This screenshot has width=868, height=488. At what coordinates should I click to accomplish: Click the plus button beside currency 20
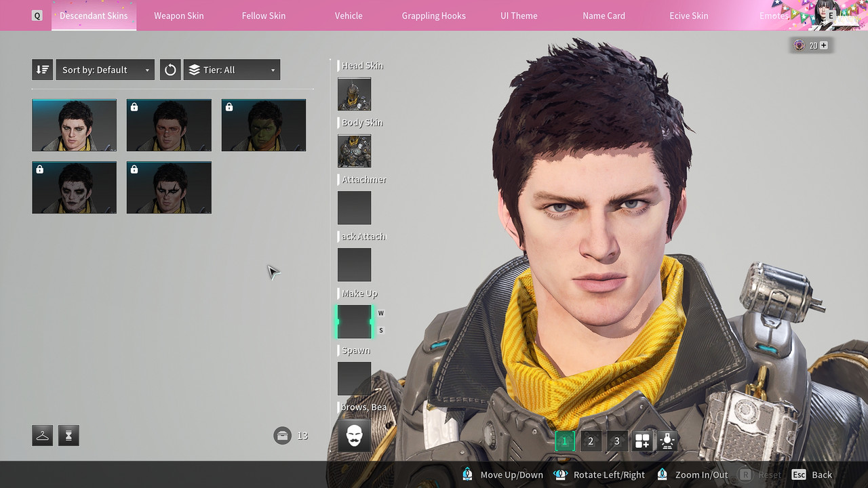824,45
